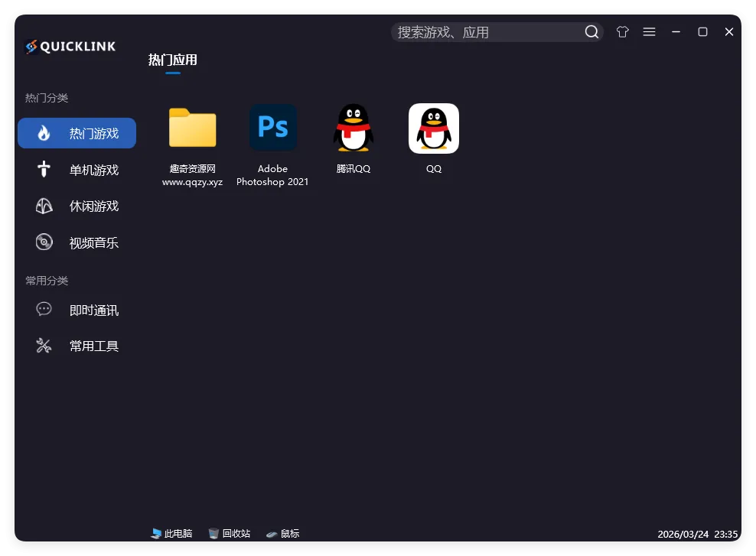Launch Adobe Photoshop 2021
756x556 pixels.
[x=272, y=127]
